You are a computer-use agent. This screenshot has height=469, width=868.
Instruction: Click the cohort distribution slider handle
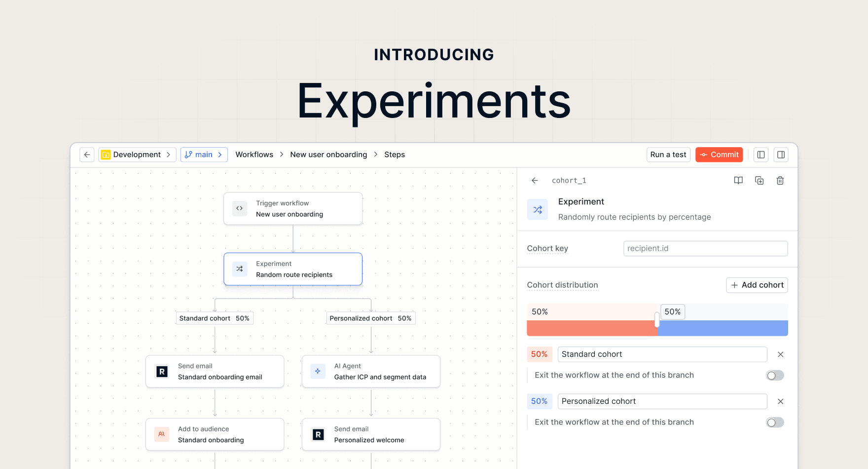(657, 320)
